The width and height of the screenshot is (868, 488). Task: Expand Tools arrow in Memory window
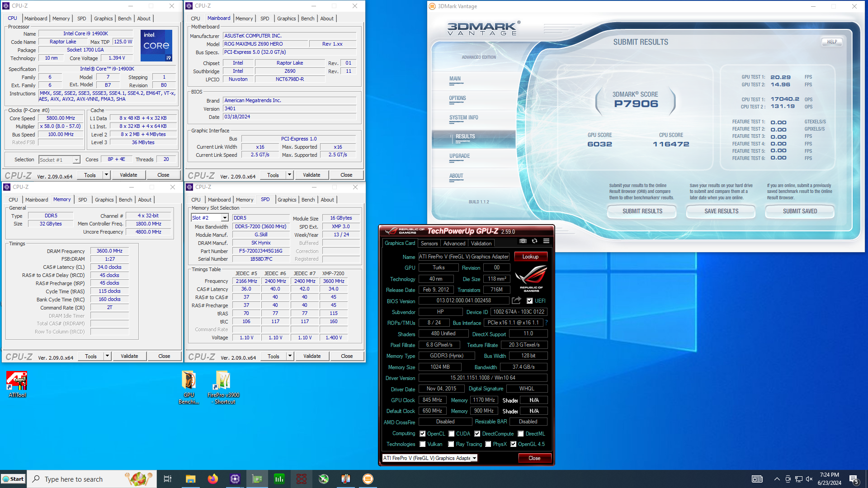108,356
